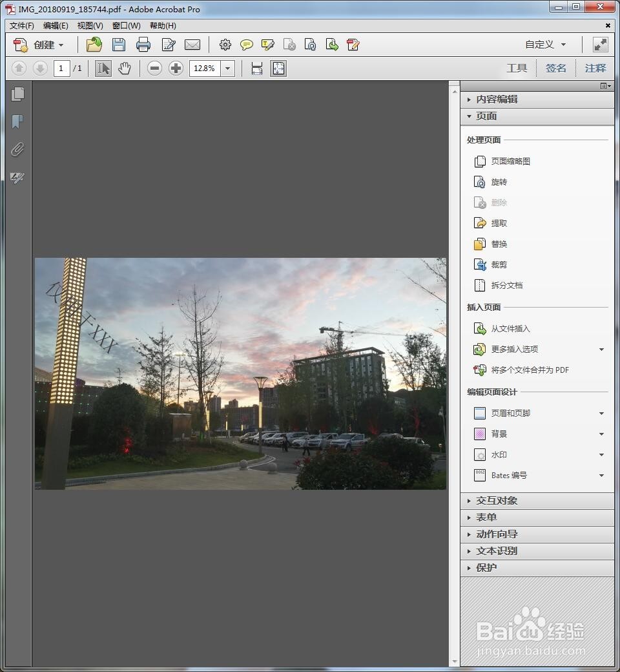Open the 裁剪 (crop pages) tool
Image resolution: width=620 pixels, height=672 pixels.
point(497,264)
